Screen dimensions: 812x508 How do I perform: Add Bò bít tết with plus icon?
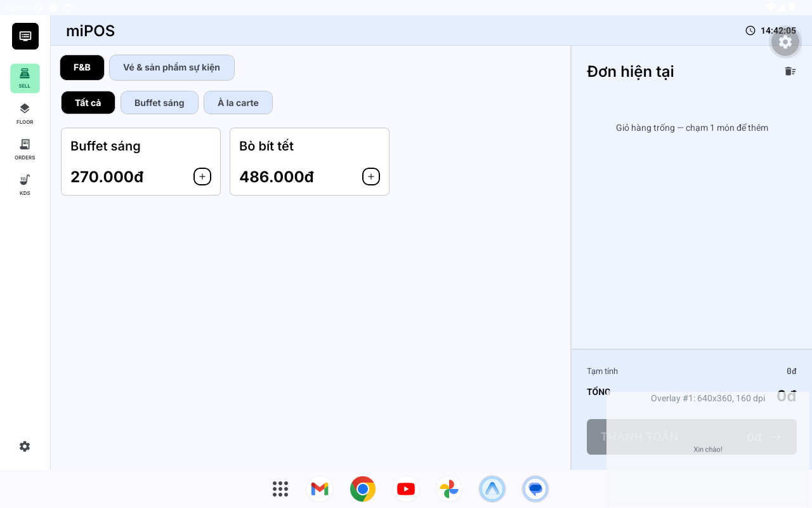pyautogui.click(x=371, y=177)
